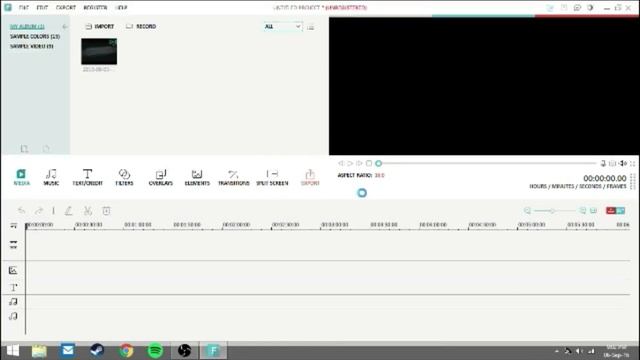Open the Overlays tab
640x360 pixels.
(160, 178)
